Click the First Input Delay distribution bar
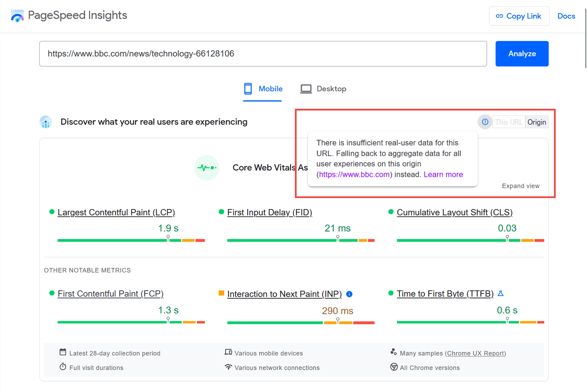The width and height of the screenshot is (587, 392). pos(301,240)
